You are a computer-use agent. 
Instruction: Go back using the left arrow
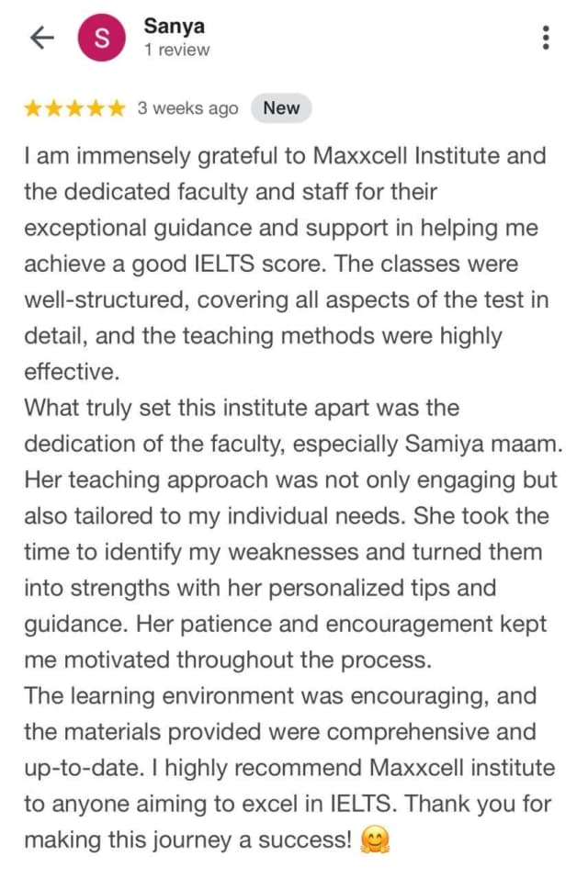point(42,39)
